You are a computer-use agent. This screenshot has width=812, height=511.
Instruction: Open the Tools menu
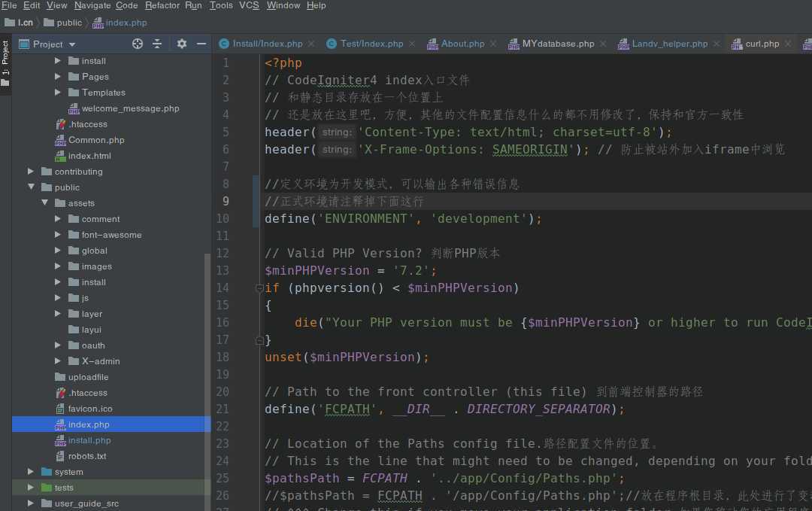(221, 5)
